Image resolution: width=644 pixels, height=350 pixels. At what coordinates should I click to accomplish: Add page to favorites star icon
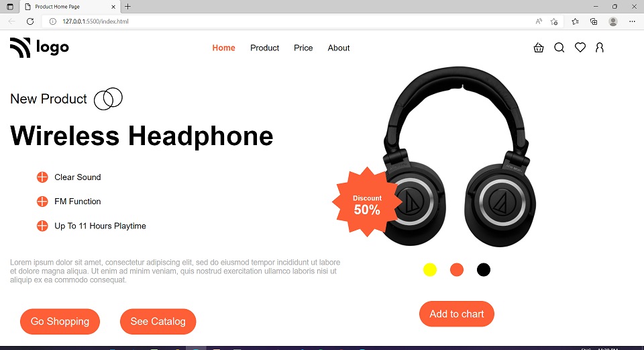tap(554, 21)
